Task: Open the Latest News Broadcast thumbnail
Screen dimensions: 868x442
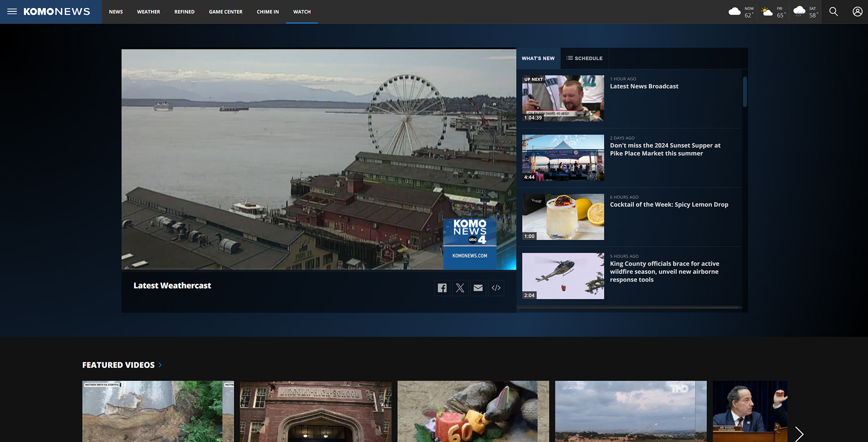Action: pyautogui.click(x=563, y=98)
